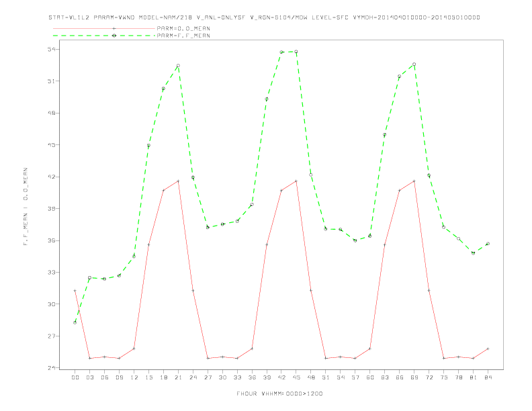The width and height of the screenshot is (532, 411).
Task: Click the vertical F.F_MEAN | O.O_MEAN axis label
Action: pyautogui.click(x=26, y=207)
